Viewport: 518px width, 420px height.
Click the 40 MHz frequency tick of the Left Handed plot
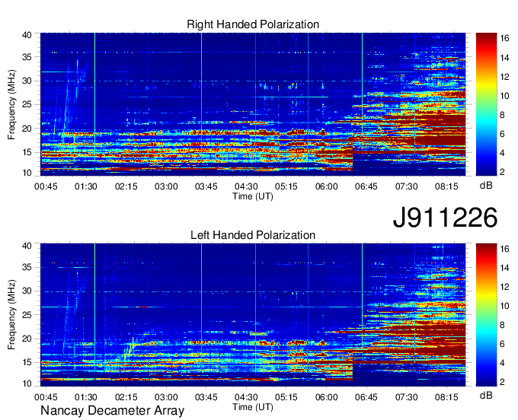click(x=27, y=246)
